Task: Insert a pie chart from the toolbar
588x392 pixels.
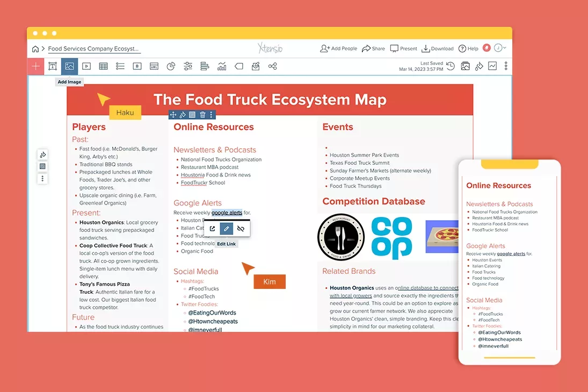Action: click(x=171, y=66)
